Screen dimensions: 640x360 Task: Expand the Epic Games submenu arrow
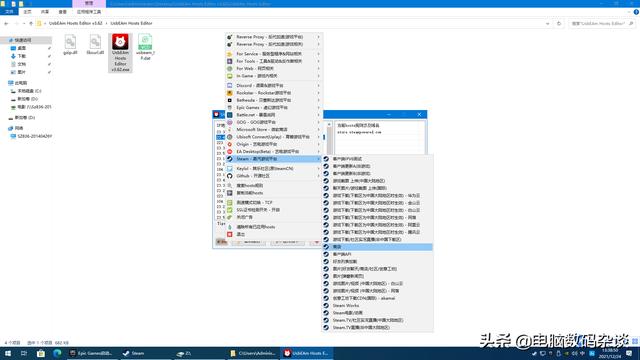[319, 108]
